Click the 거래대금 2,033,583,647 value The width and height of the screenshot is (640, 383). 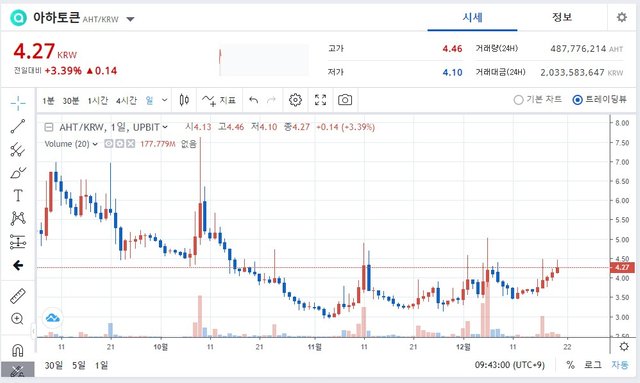(572, 73)
